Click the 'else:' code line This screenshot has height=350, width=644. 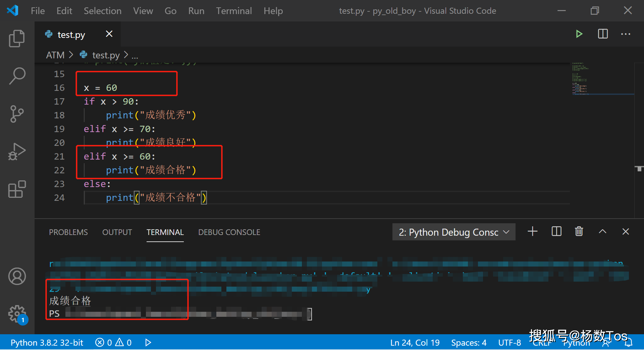point(97,184)
